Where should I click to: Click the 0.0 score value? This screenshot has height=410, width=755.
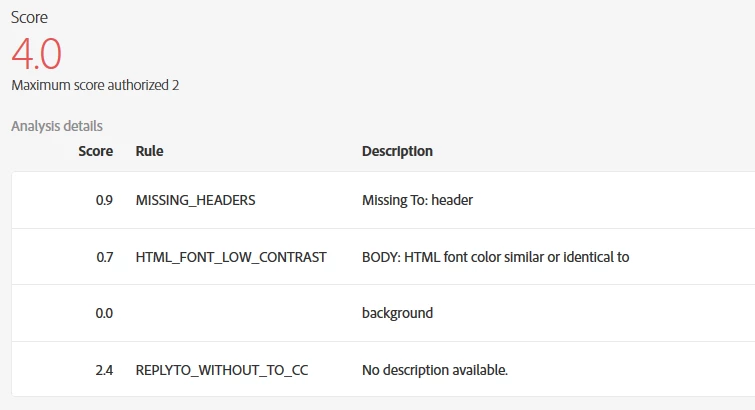pyautogui.click(x=104, y=313)
